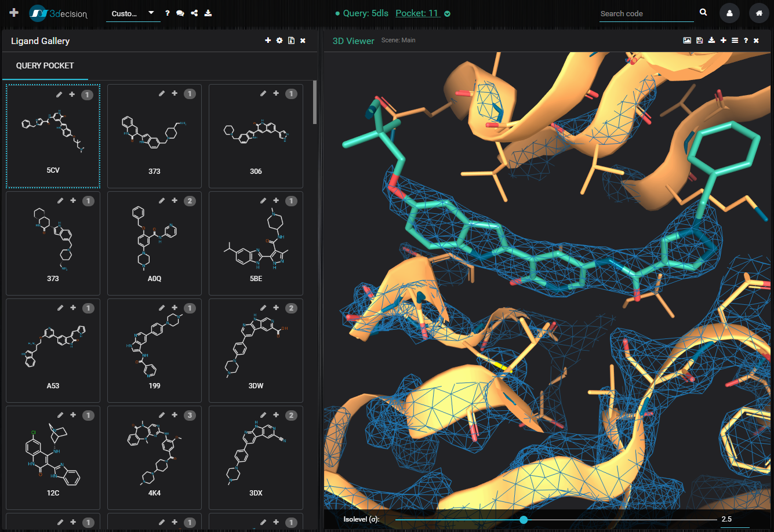Click the 3D Viewer panel title

354,41
